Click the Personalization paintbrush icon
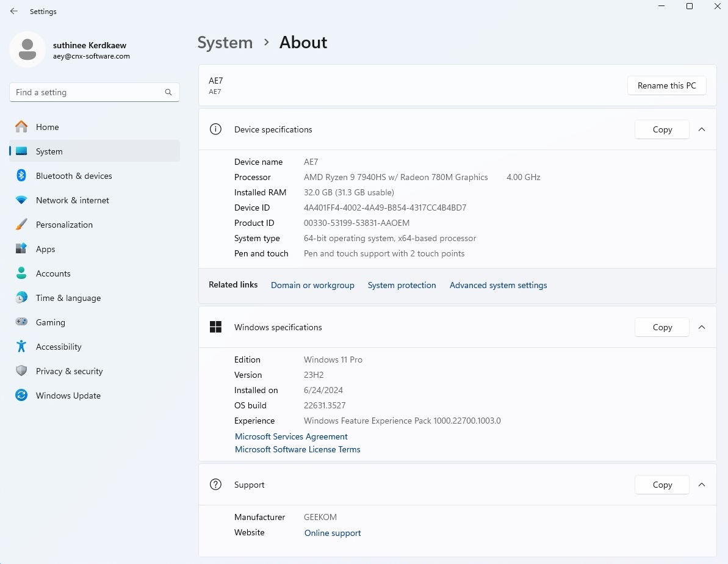728x564 pixels. coord(21,225)
